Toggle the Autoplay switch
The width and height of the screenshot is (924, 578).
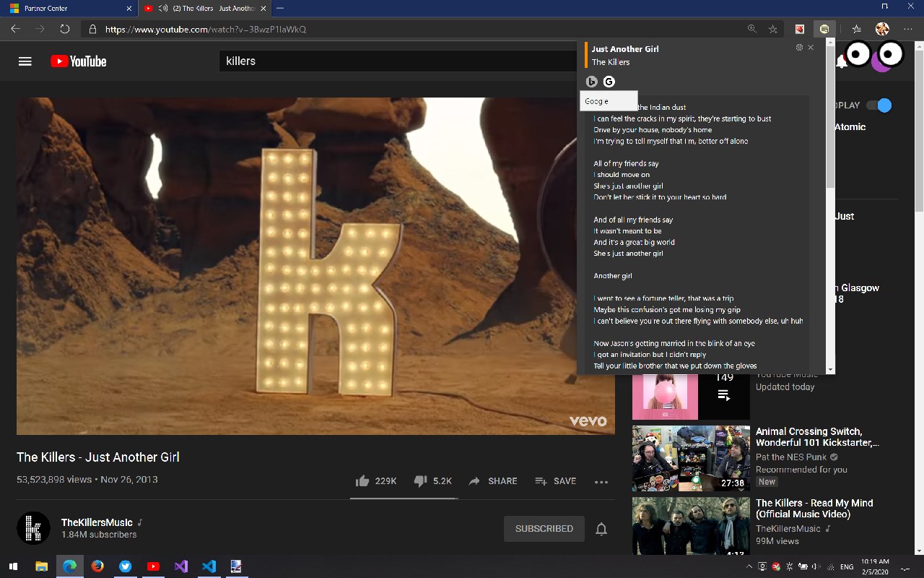coord(879,105)
